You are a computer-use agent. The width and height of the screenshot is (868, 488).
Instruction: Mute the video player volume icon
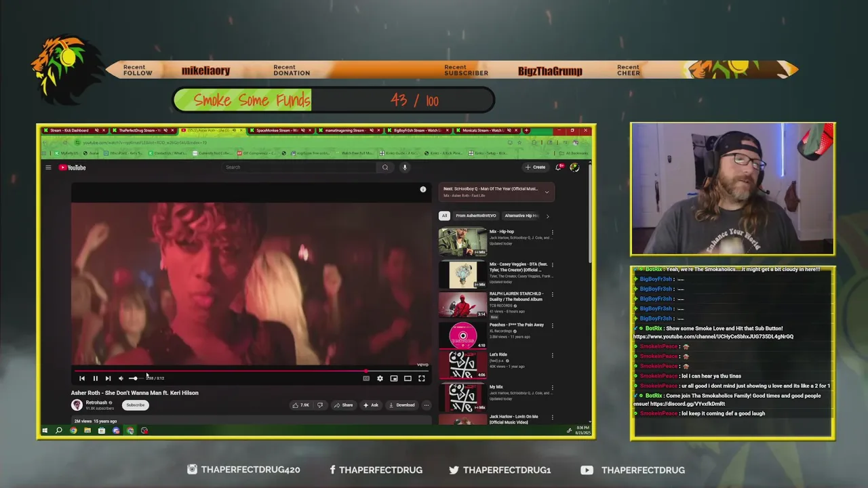(121, 378)
